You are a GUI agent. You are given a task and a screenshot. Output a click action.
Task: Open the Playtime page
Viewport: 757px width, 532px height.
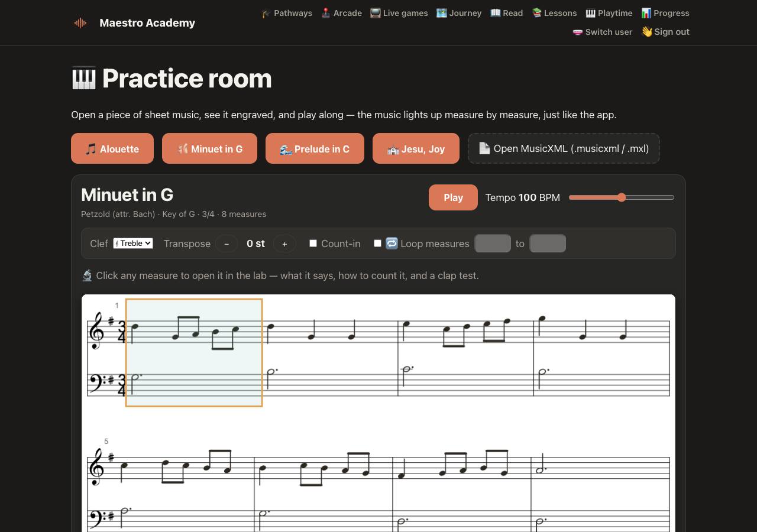pyautogui.click(x=609, y=13)
